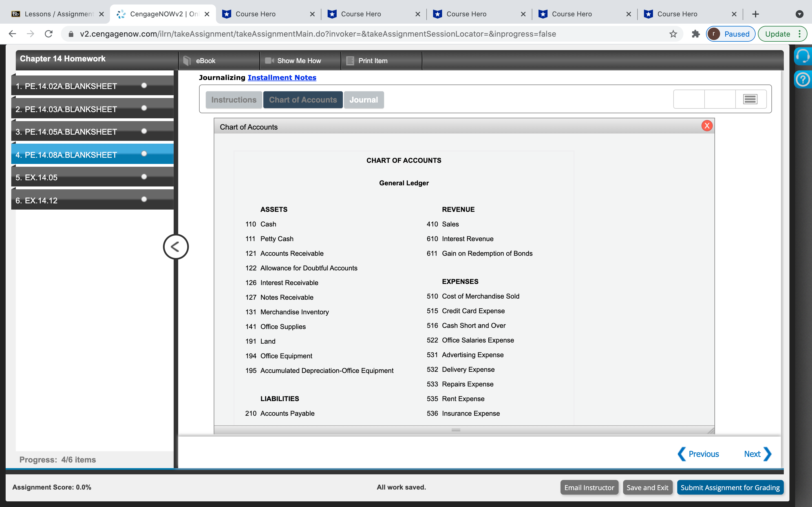Click the headset support icon
The image size is (812, 507).
click(x=803, y=56)
